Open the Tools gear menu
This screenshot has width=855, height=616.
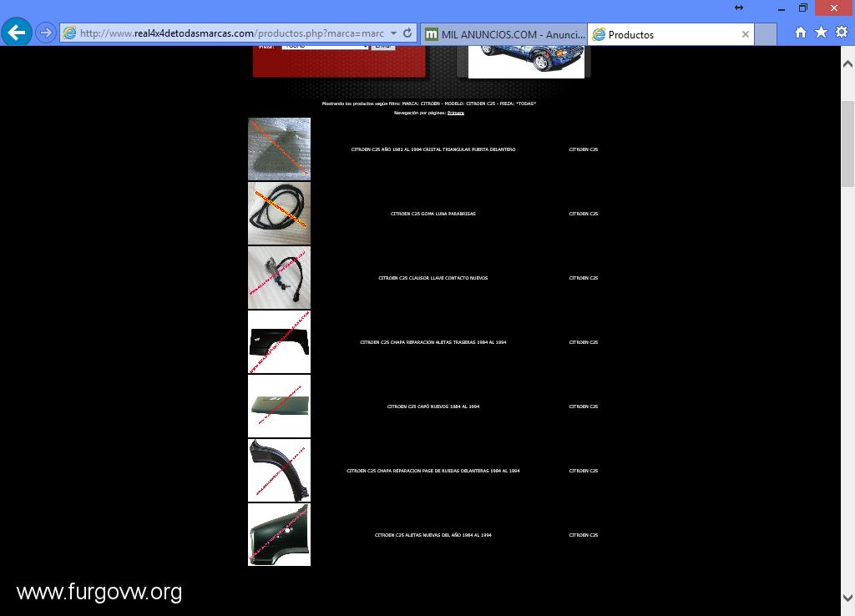click(842, 33)
